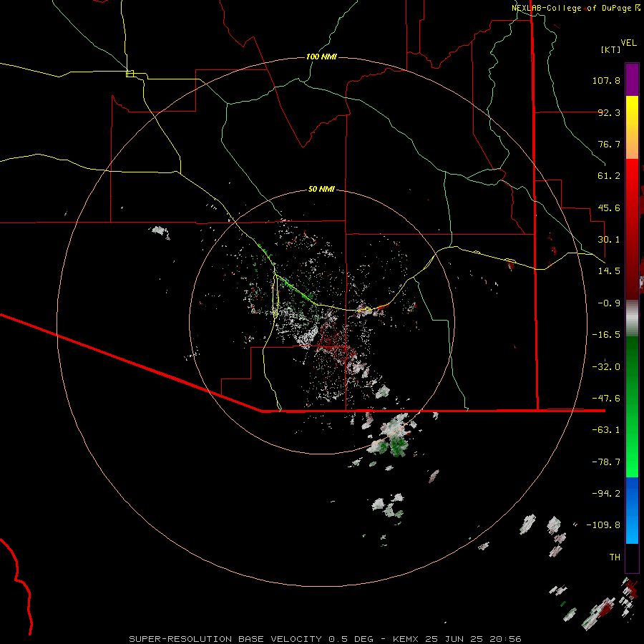Select the -0.9 scale value
This screenshot has width=644, height=644.
tap(609, 303)
